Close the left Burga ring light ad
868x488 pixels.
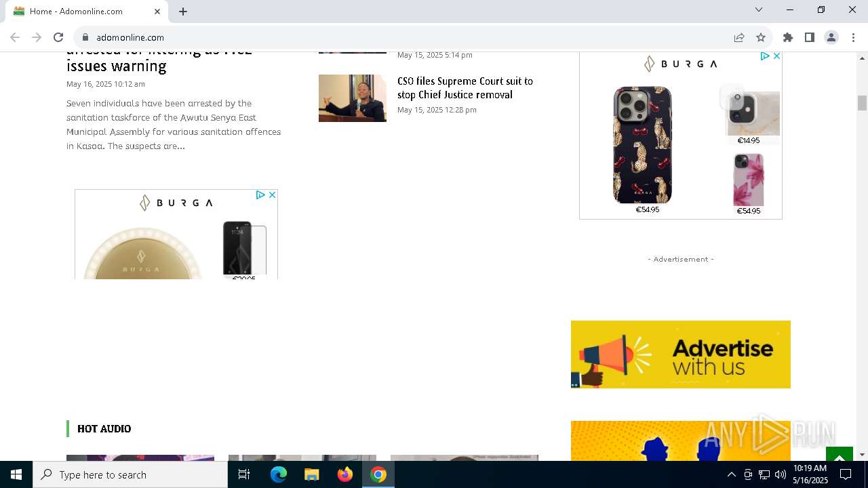tap(272, 195)
